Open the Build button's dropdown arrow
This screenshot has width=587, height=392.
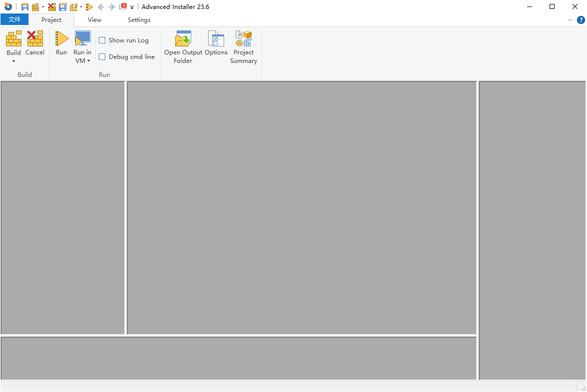(x=13, y=60)
